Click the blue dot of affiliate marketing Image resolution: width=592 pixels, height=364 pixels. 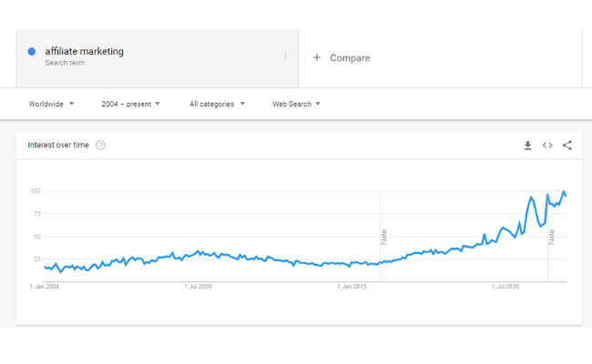click(32, 52)
